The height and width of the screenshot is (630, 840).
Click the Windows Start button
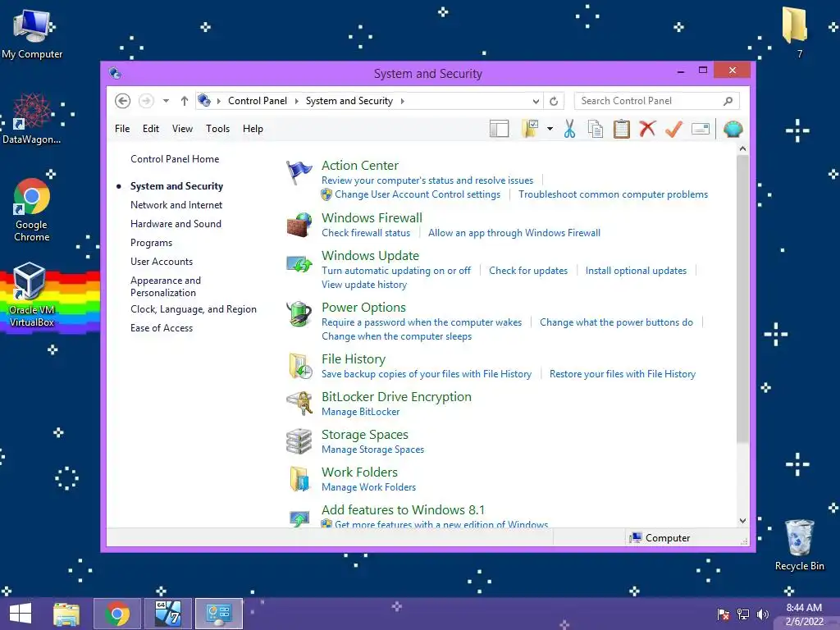pos(21,614)
